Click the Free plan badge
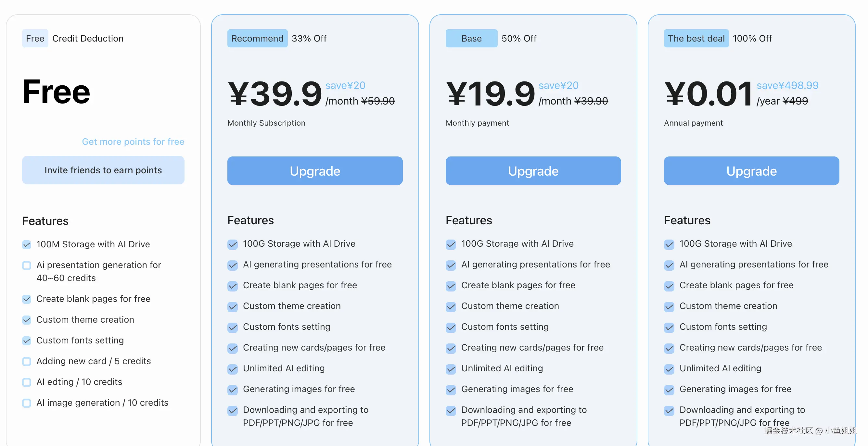 pyautogui.click(x=35, y=38)
